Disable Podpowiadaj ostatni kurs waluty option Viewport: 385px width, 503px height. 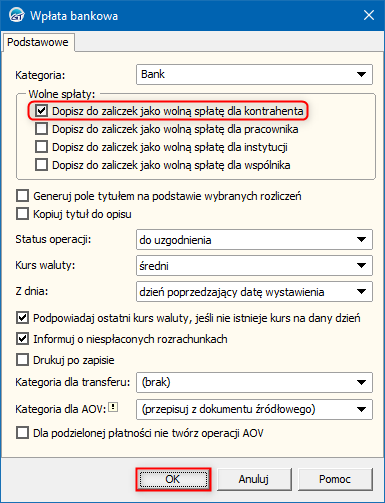22,318
